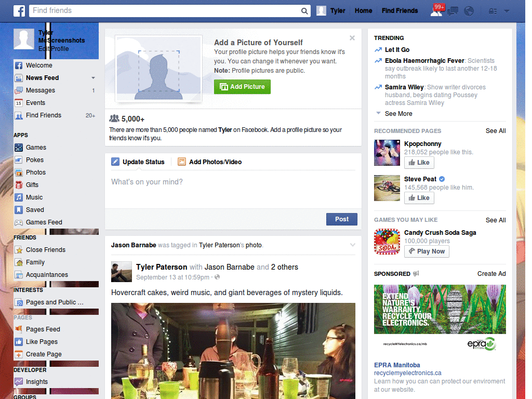Click the Family house icon
Screen dimensions: 532x399
[19, 262]
